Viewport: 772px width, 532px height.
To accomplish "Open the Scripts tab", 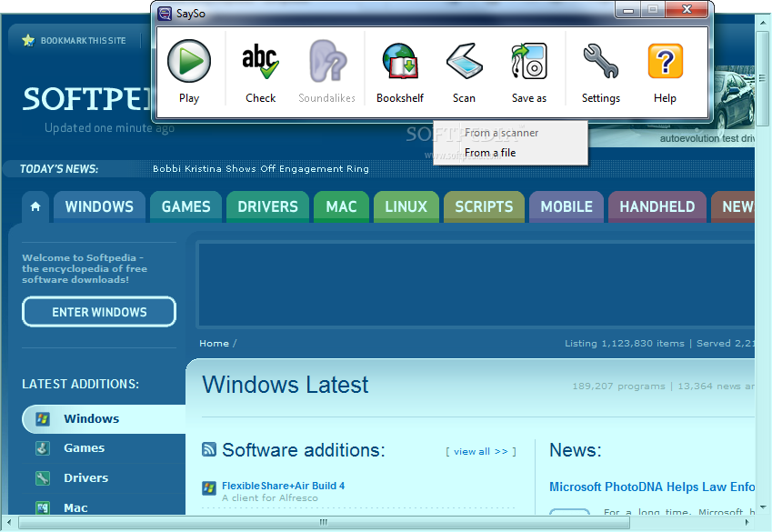I will [484, 206].
